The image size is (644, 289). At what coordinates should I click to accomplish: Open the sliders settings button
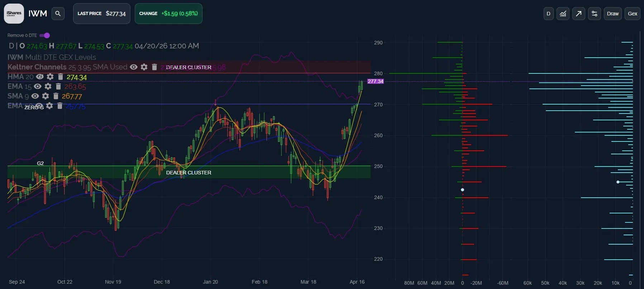(x=595, y=14)
